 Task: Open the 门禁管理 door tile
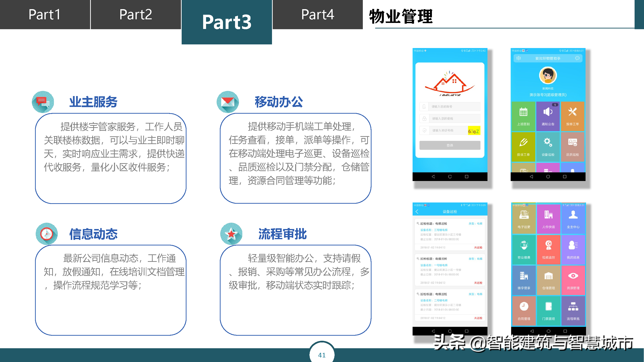point(549,311)
